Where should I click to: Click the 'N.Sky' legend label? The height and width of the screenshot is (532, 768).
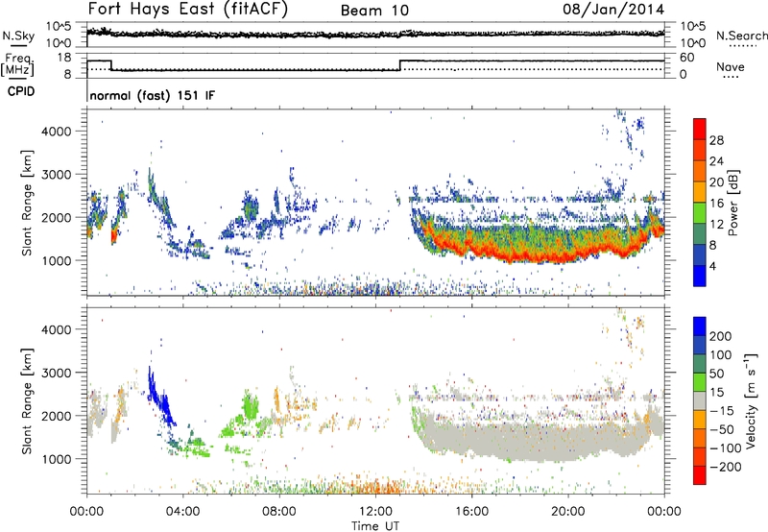click(18, 36)
